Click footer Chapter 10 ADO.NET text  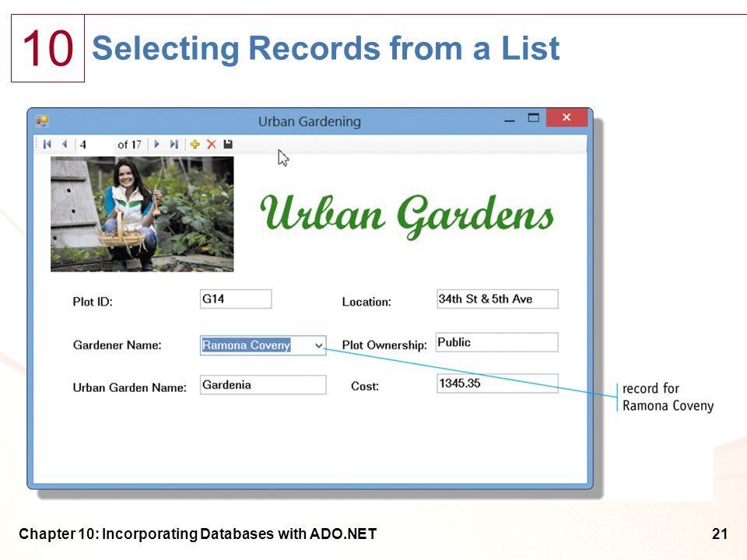pyautogui.click(x=198, y=534)
